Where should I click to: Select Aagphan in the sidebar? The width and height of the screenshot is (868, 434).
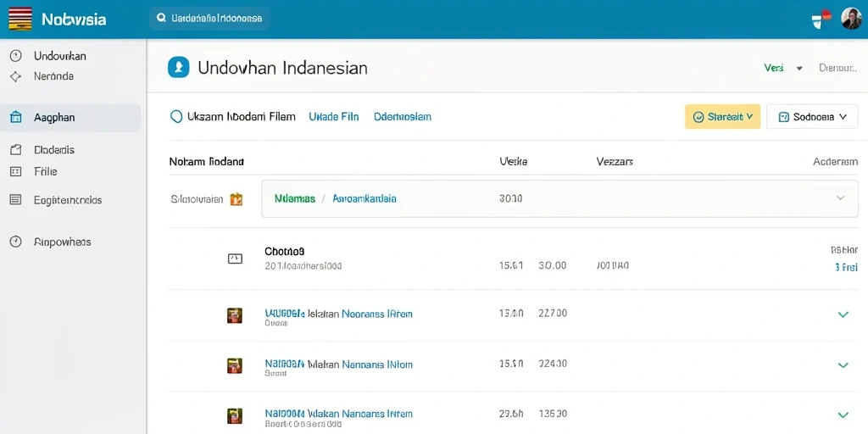click(70, 117)
